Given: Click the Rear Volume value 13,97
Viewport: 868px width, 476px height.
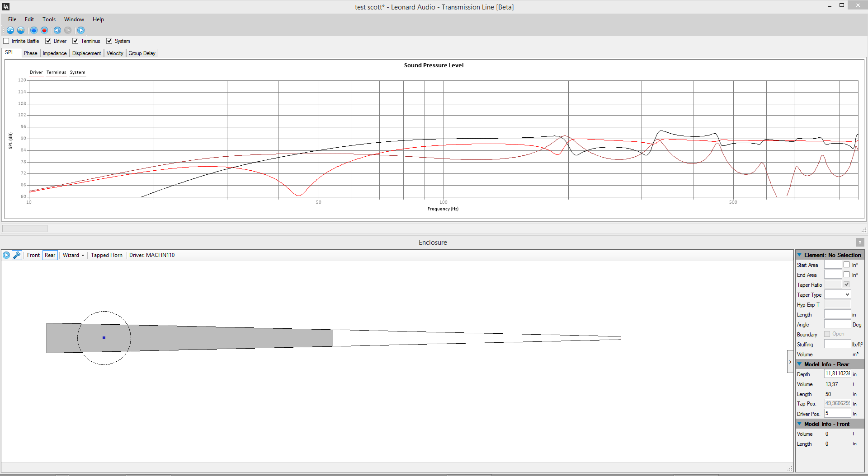Looking at the screenshot, I should click(x=831, y=384).
